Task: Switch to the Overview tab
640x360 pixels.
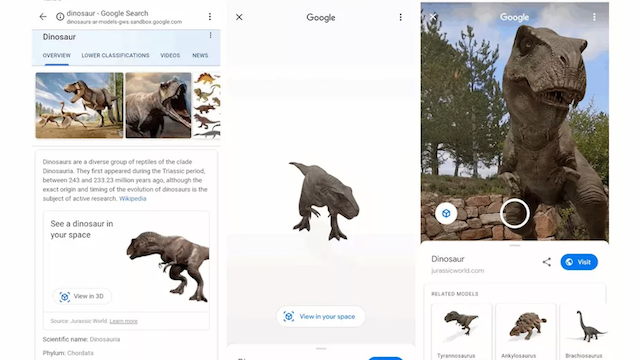Action: [57, 56]
